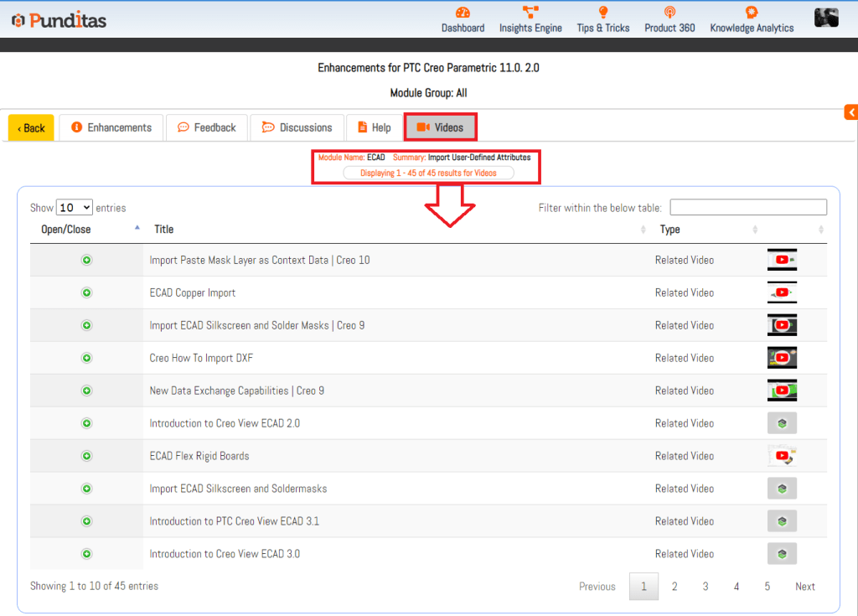The image size is (858, 616).
Task: Open Knowledge Analytics icon
Action: tap(752, 13)
